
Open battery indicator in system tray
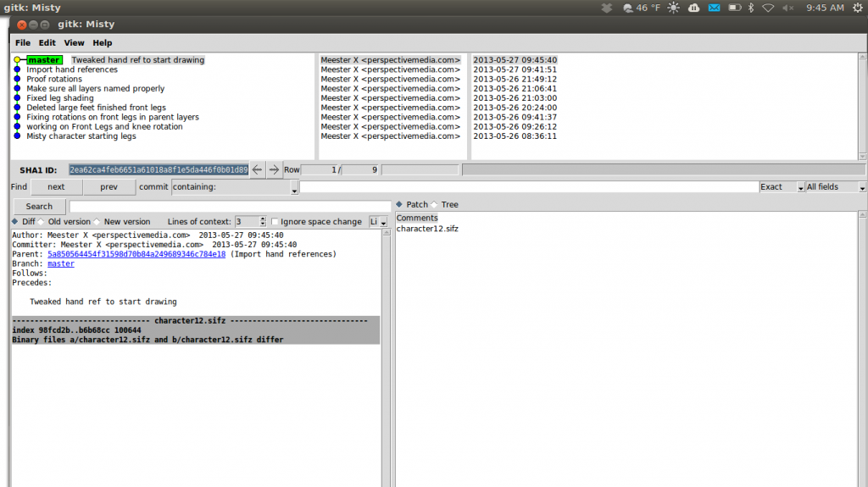735,8
